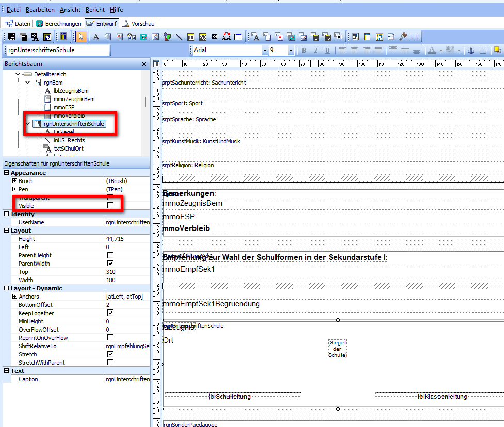The width and height of the screenshot is (504, 427).
Task: Expand the Brush property
Action: (14, 180)
